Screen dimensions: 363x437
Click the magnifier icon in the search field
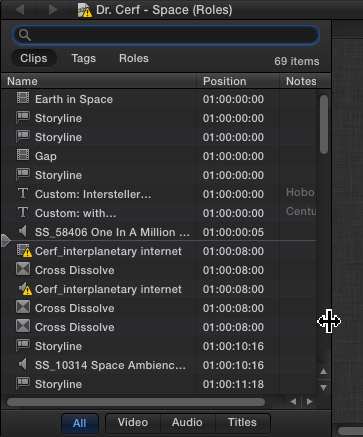coord(25,35)
